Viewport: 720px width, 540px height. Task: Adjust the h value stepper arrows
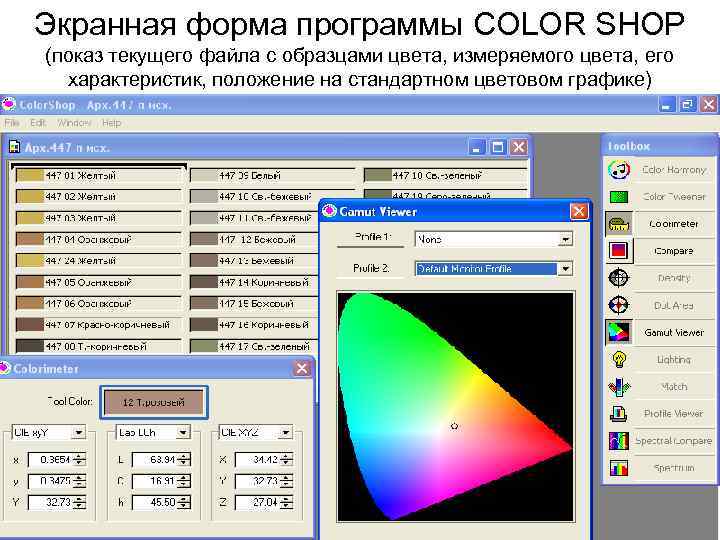click(184, 502)
